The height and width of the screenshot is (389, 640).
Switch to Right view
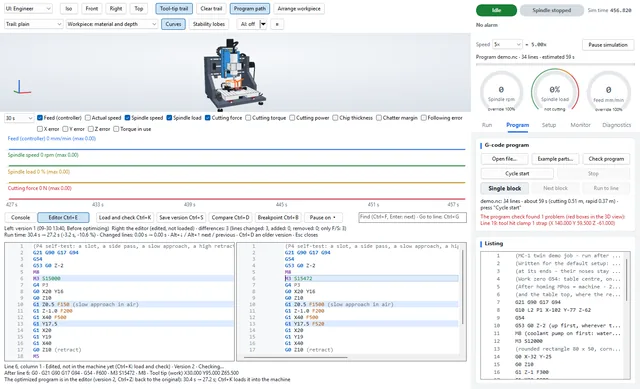[x=116, y=9]
